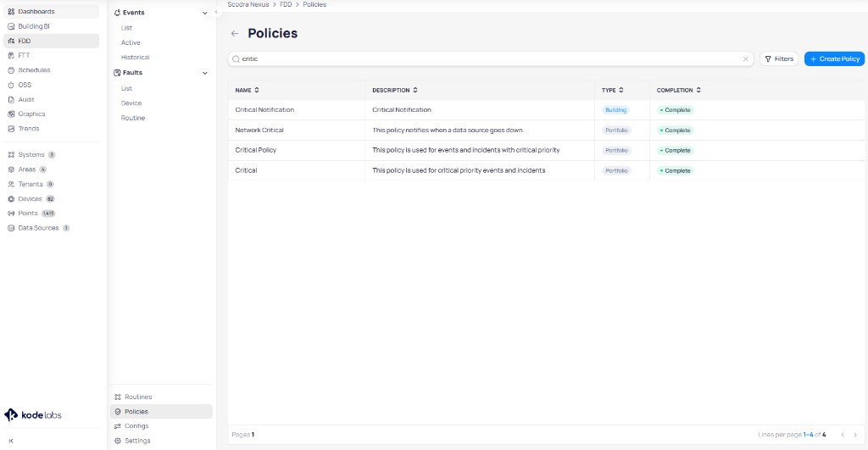The width and height of the screenshot is (868, 450).
Task: Click the Building BI icon
Action: tap(11, 26)
